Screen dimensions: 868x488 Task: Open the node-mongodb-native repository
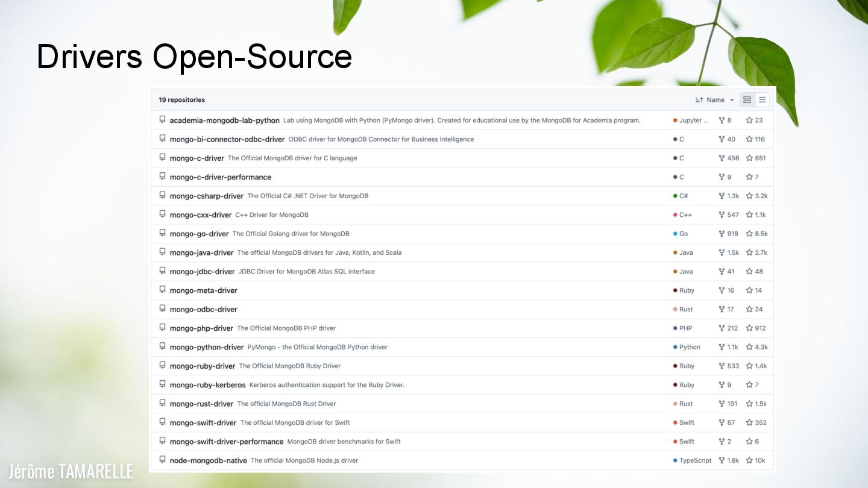tap(209, 461)
